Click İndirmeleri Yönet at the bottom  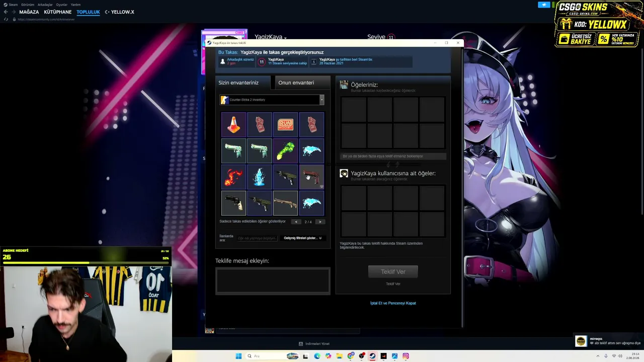click(314, 344)
